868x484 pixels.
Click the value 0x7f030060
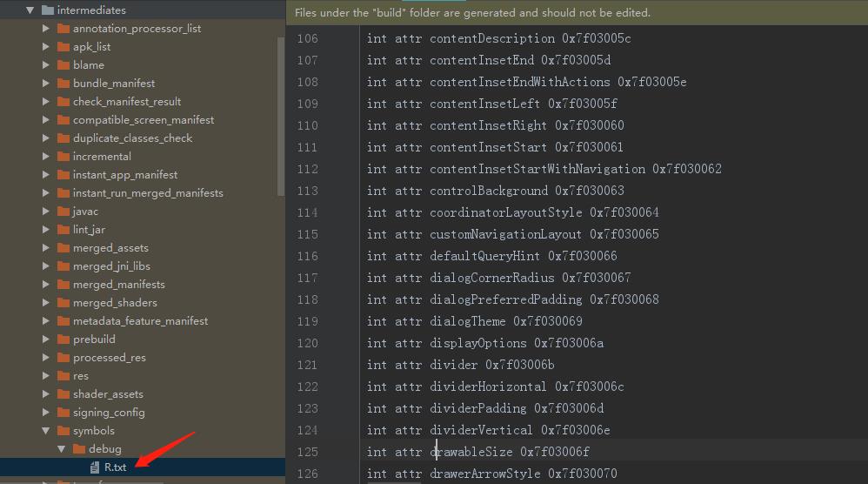pyautogui.click(x=590, y=125)
